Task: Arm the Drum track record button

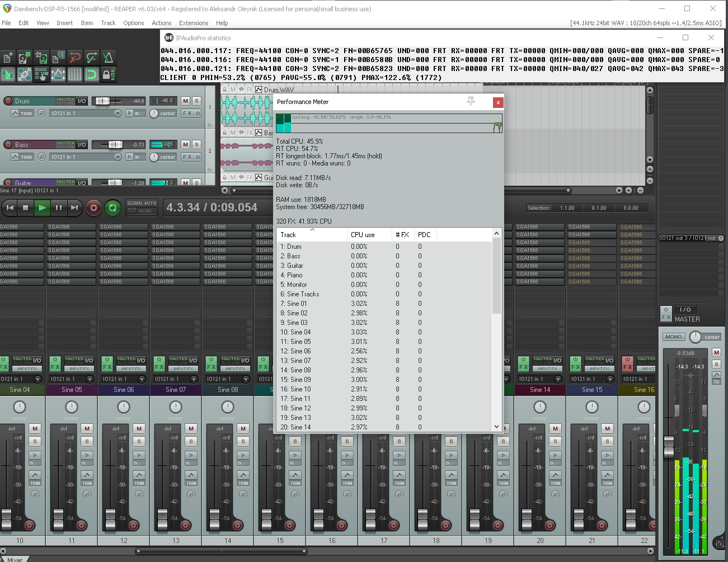Action: point(8,101)
